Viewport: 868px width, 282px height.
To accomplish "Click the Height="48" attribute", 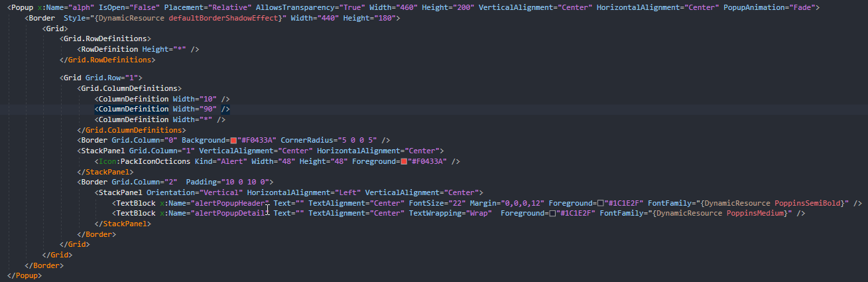I will [x=324, y=161].
